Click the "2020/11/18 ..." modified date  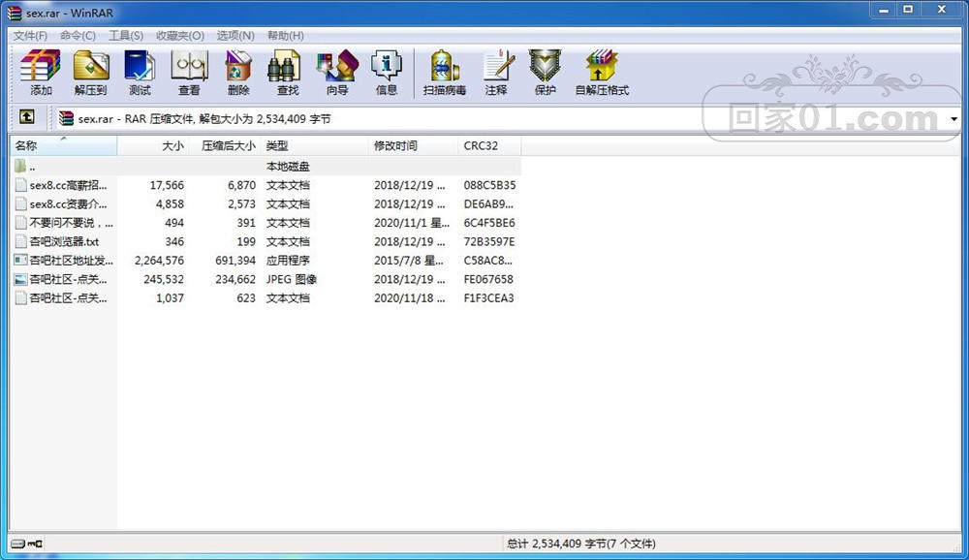(409, 298)
